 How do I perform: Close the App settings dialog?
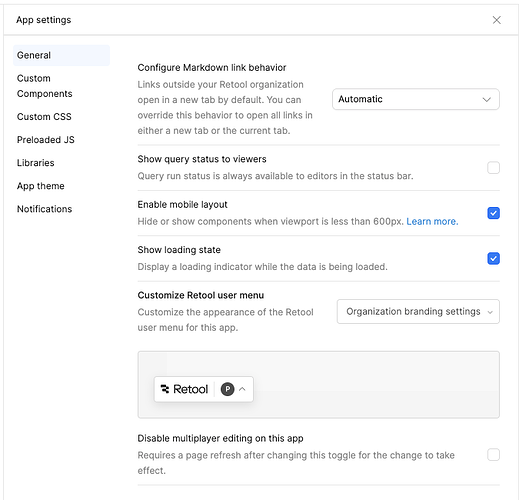tap(496, 20)
